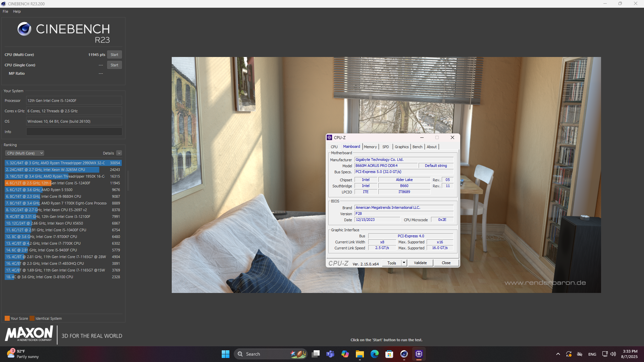The height and width of the screenshot is (362, 644).
Task: Select the AMD Ryzen 5 5500 row
Action: [63, 190]
